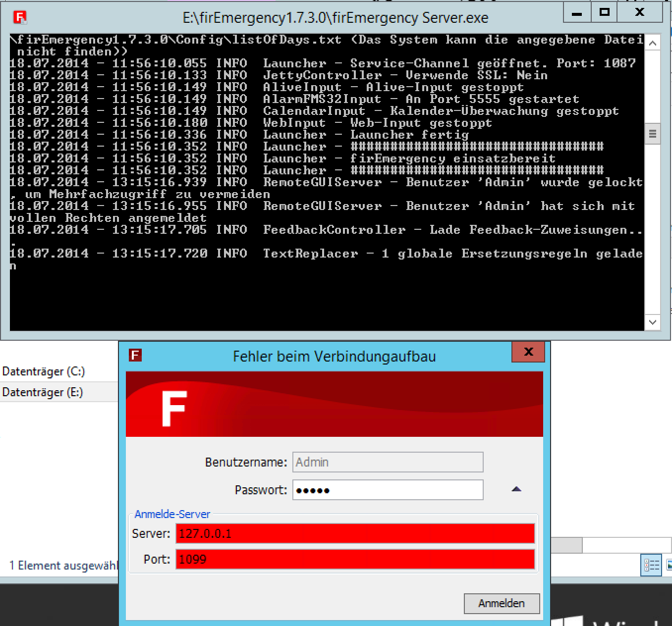672x626 pixels.
Task: Collapse the Anmelde-Server section with triangle arrow
Action: pos(516,489)
